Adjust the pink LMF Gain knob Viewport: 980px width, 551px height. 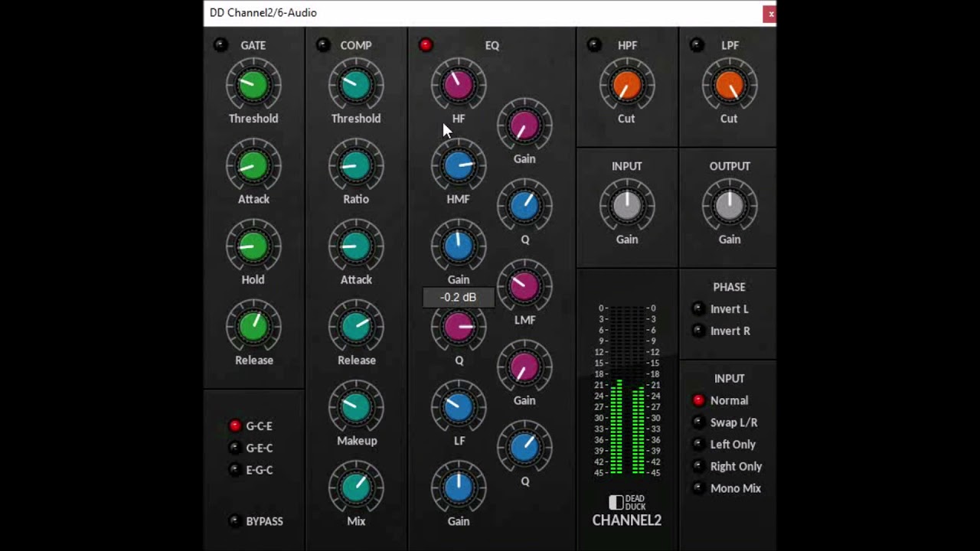pyautogui.click(x=524, y=367)
